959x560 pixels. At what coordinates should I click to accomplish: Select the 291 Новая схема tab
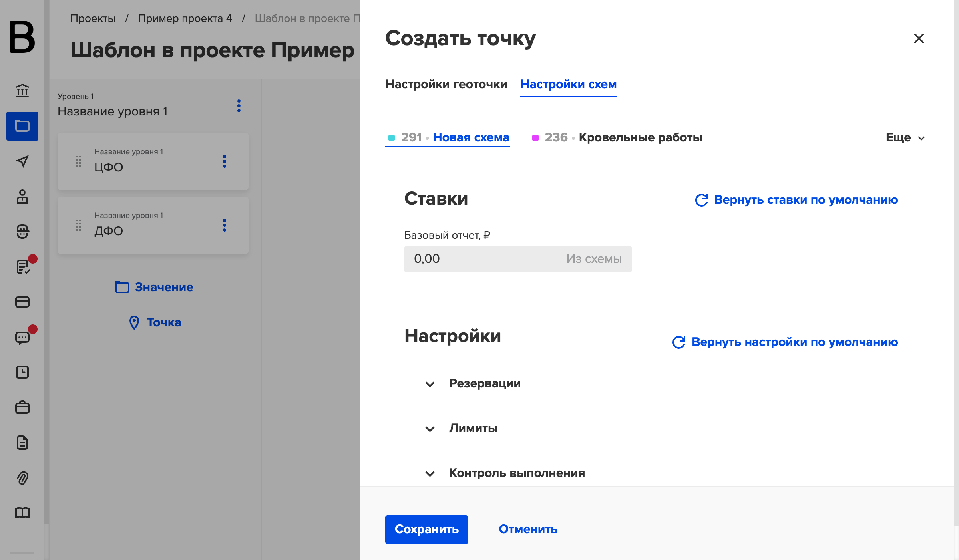pyautogui.click(x=448, y=137)
